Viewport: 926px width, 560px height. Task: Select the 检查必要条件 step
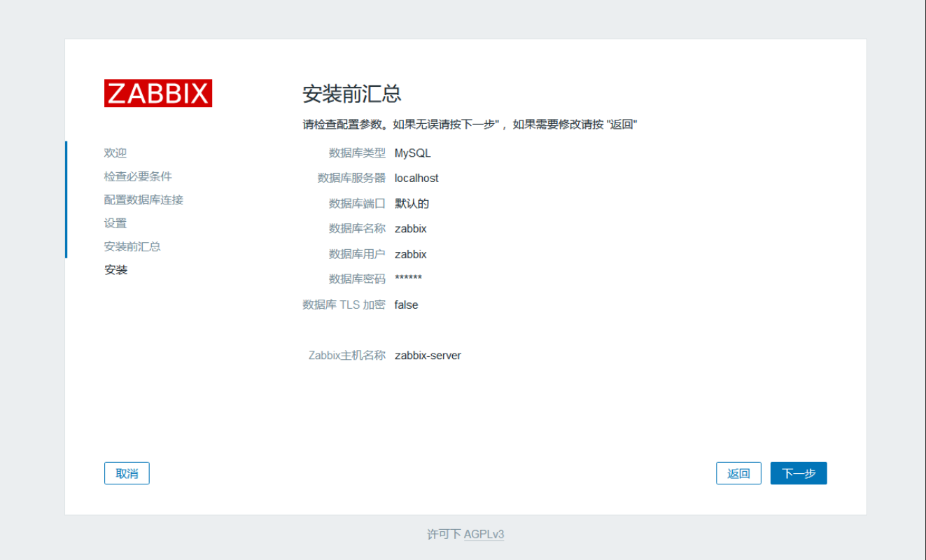coord(138,176)
